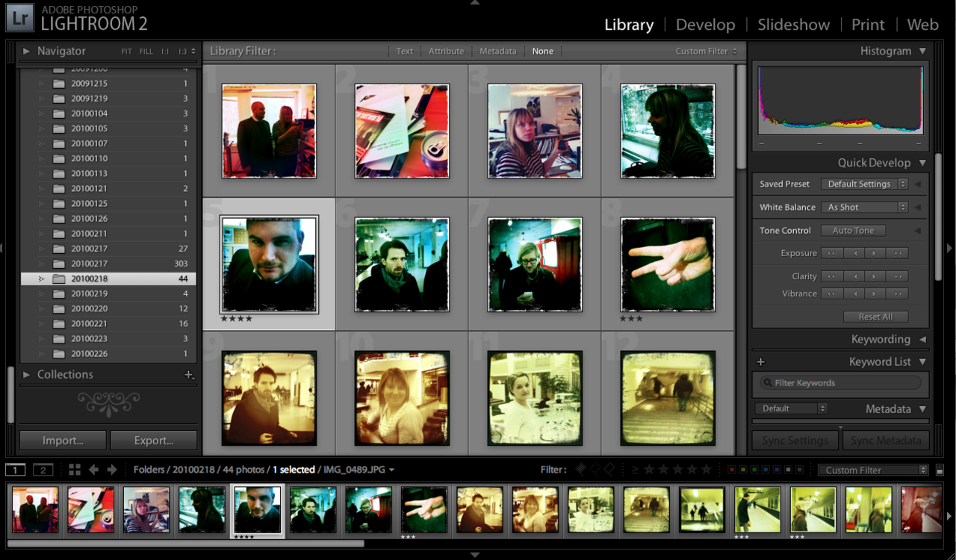Select grid photo of hand peace sign

point(668,264)
